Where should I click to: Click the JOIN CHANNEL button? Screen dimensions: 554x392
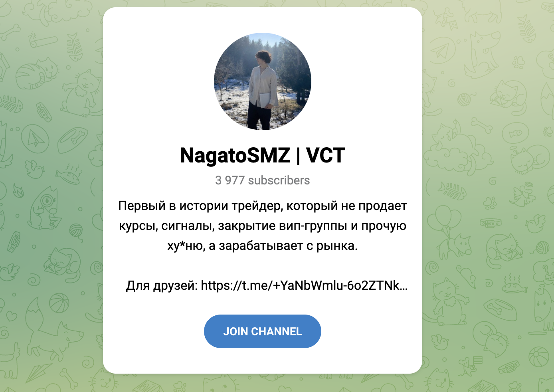coord(262,331)
